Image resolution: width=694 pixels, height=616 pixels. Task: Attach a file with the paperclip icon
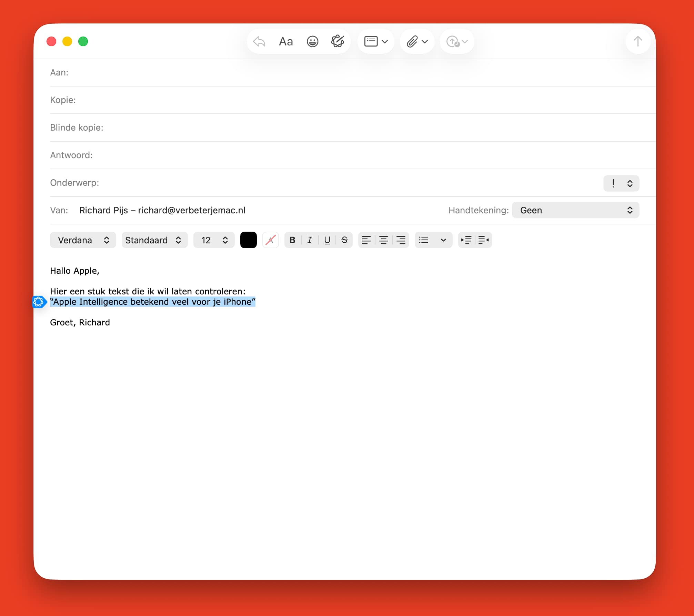(x=413, y=41)
